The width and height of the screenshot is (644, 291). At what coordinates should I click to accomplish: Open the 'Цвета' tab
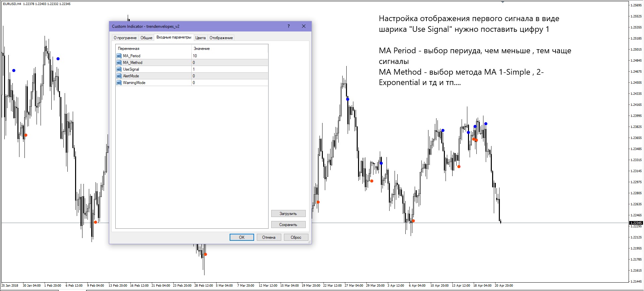tap(200, 38)
